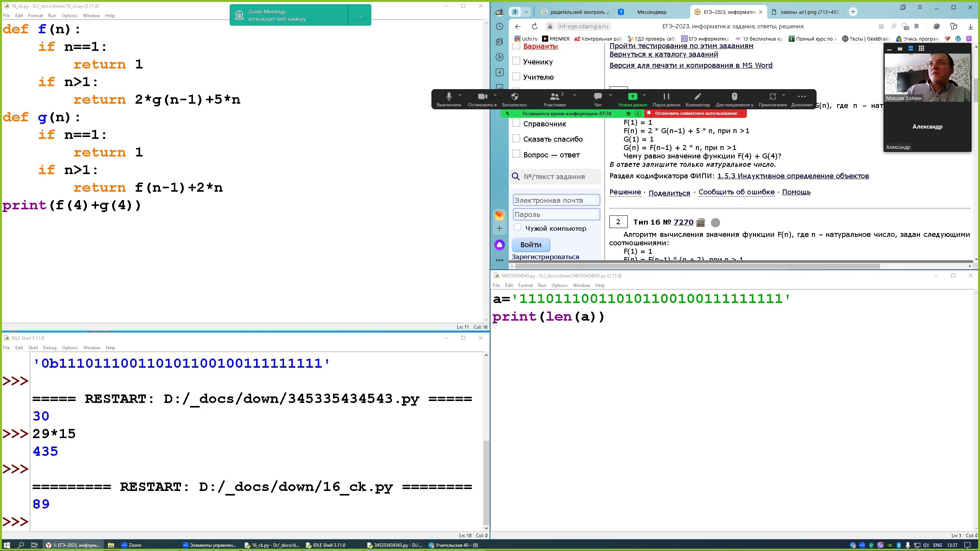The height and width of the screenshot is (551, 980).
Task: Expand participants options arrow in Zoom
Action: coord(574,95)
